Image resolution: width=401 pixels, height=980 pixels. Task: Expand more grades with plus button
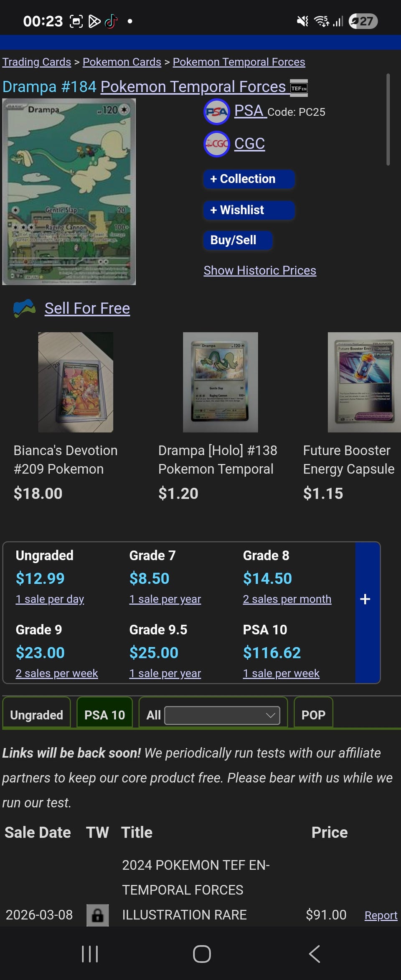365,599
